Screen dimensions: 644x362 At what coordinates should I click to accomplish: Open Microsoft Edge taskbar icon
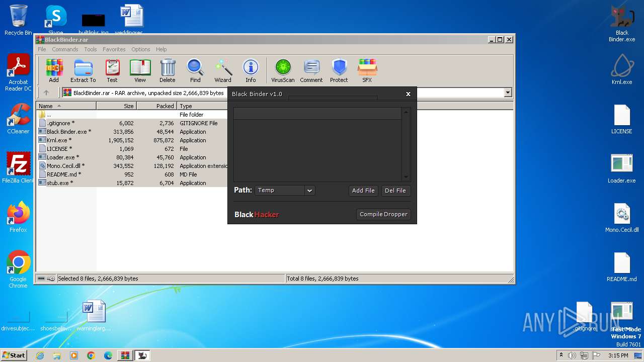(108, 355)
